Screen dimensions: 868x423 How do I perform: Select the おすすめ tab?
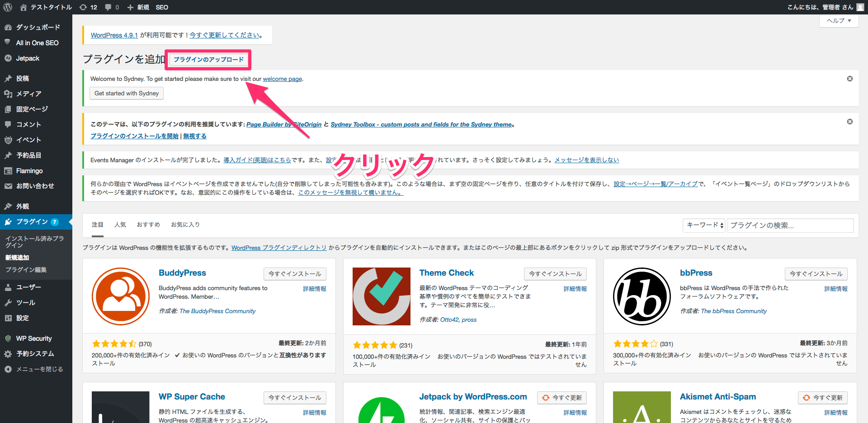[148, 225]
